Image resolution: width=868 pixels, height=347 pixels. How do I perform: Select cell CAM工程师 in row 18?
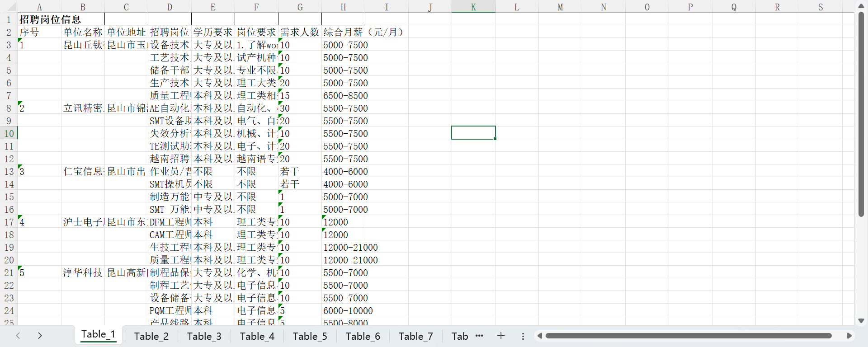[170, 234]
